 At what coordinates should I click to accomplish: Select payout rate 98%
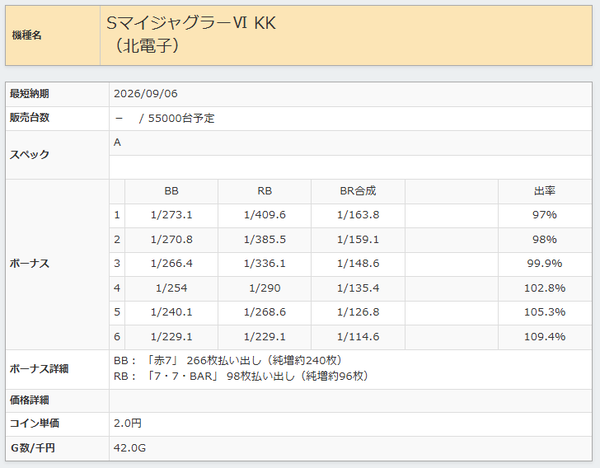click(x=545, y=240)
